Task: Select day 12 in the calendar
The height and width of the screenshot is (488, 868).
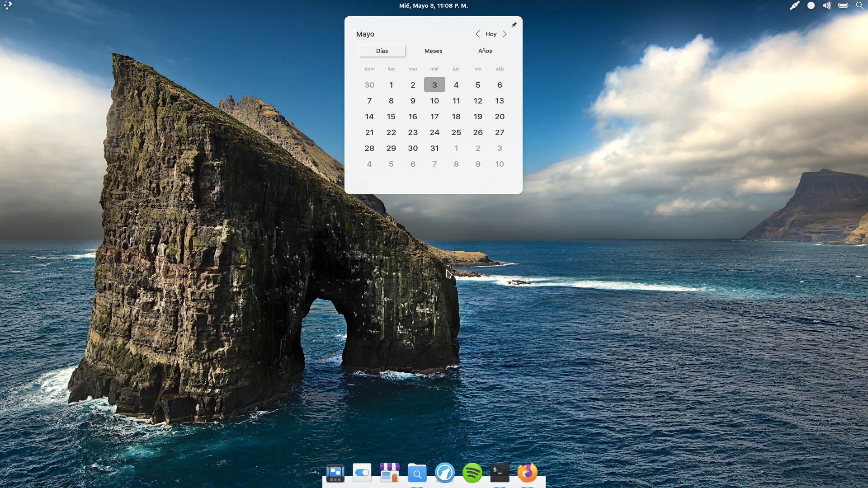Action: point(478,101)
